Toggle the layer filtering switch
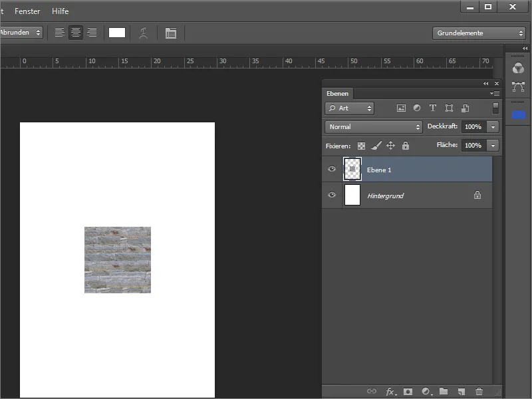The image size is (532, 399). (495, 108)
